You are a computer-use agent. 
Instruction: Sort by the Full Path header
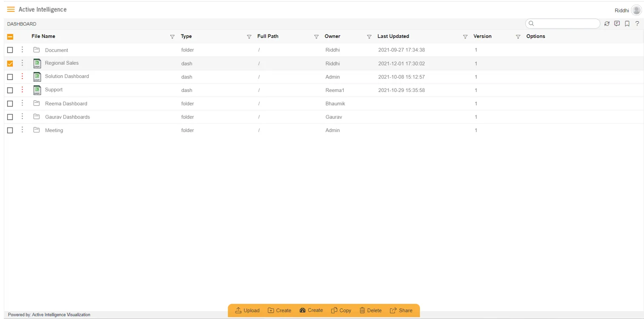(268, 36)
